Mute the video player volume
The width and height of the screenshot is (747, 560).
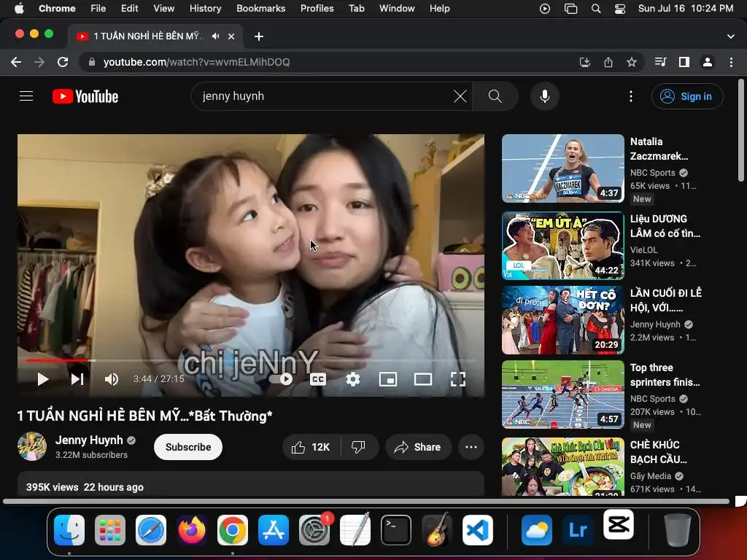(112, 379)
